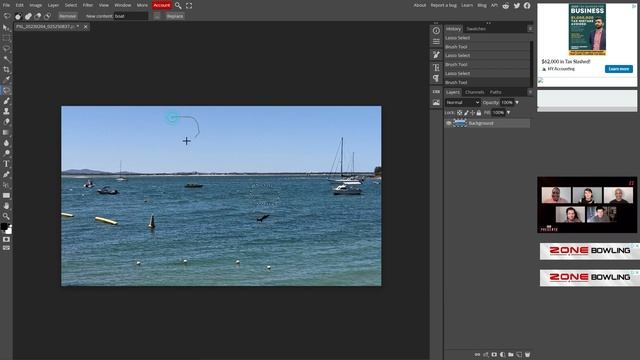
Task: Close the open document tab
Action: tap(85, 27)
